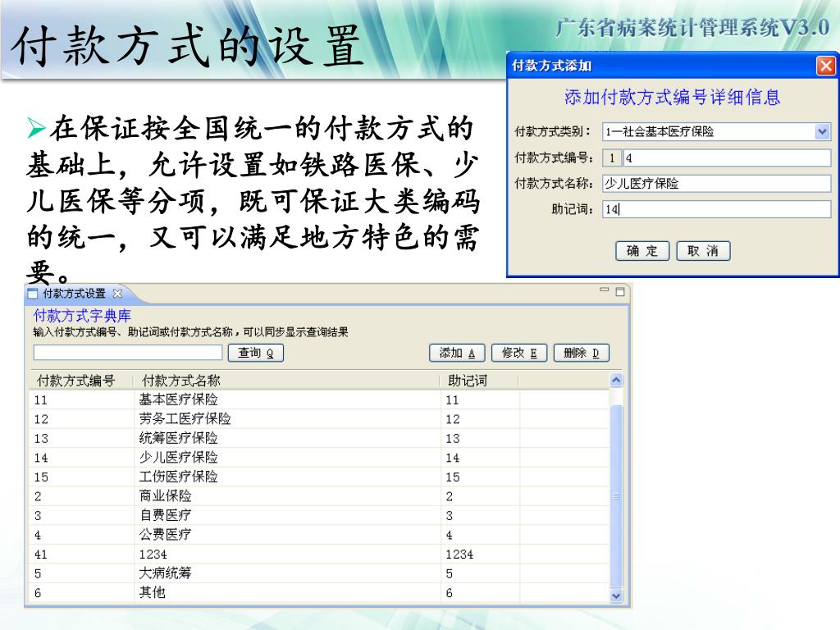Select the row 劳务工医疗保险
This screenshot has width=840, height=630.
click(x=319, y=419)
